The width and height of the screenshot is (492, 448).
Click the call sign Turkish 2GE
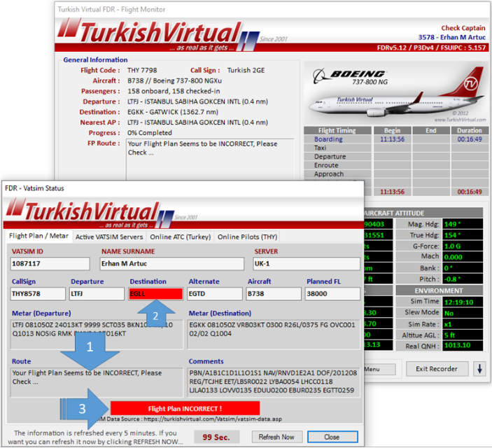coord(246,70)
